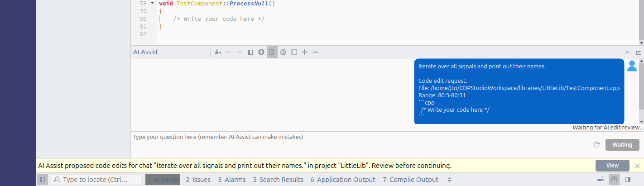The image size is (644, 186).
Task: Click the chat scrollbar down arrow
Action: pyautogui.click(x=641, y=121)
